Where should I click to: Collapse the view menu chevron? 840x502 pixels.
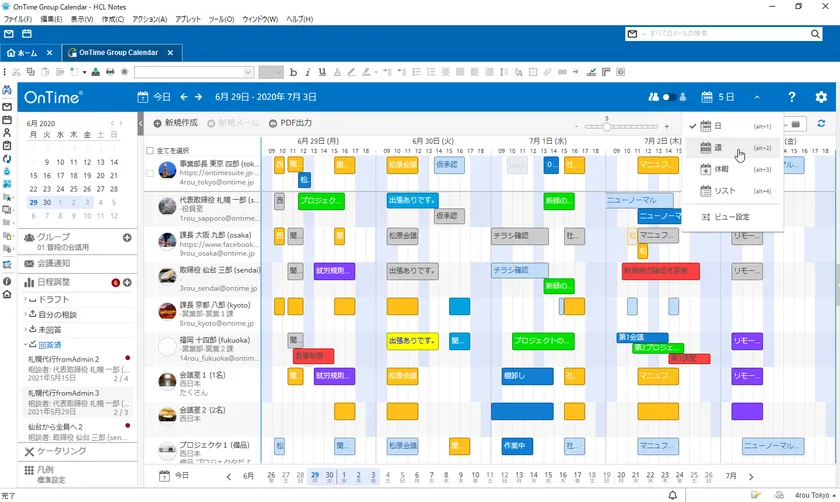tap(757, 97)
